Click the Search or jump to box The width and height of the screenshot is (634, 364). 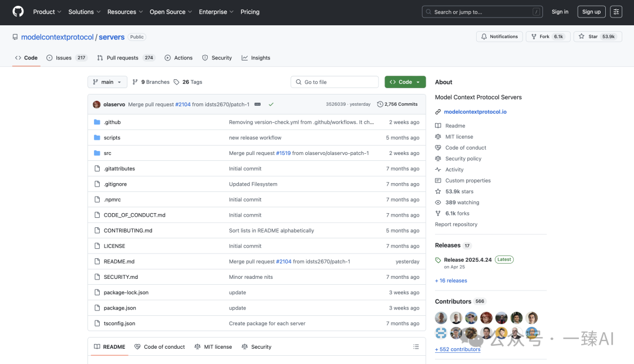482,12
